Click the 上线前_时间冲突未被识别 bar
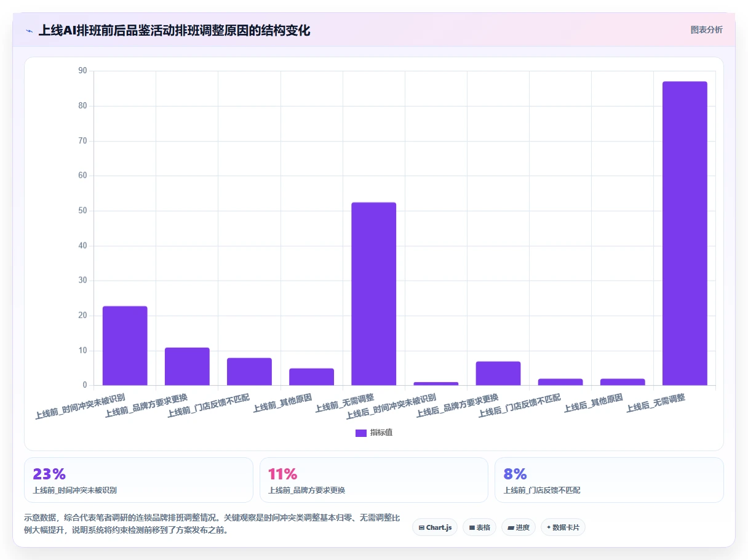The width and height of the screenshot is (748, 560). click(125, 346)
